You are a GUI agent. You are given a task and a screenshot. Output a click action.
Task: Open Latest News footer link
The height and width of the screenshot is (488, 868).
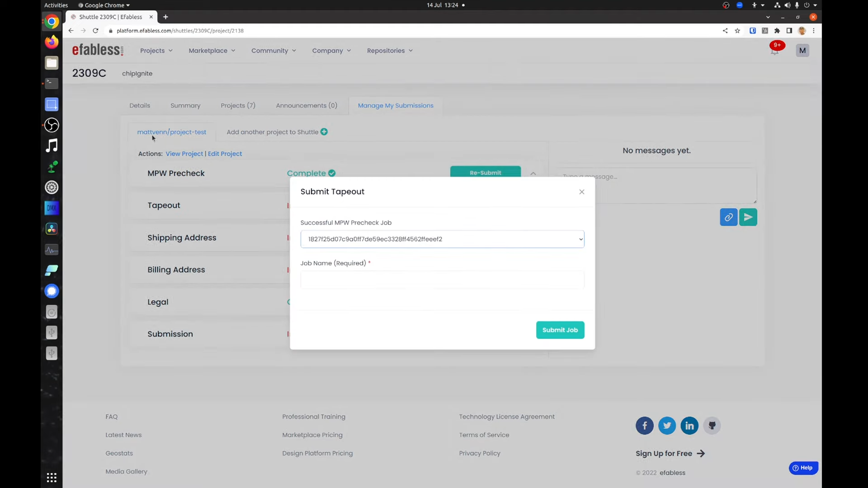123,435
